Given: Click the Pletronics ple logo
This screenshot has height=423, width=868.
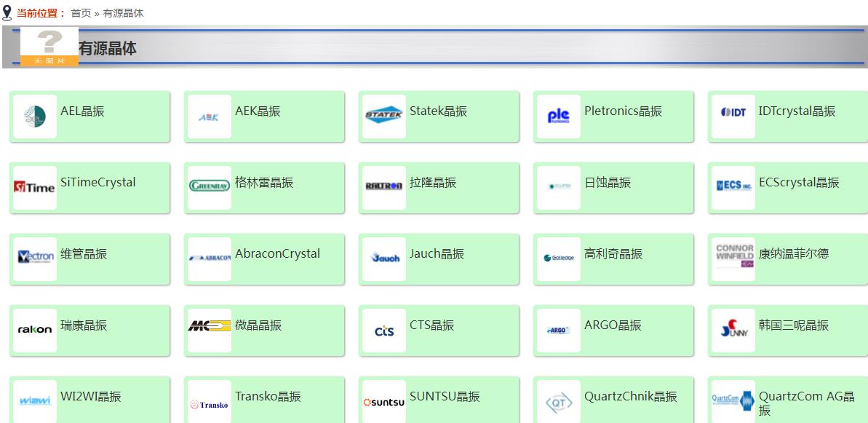Looking at the screenshot, I should pyautogui.click(x=559, y=116).
